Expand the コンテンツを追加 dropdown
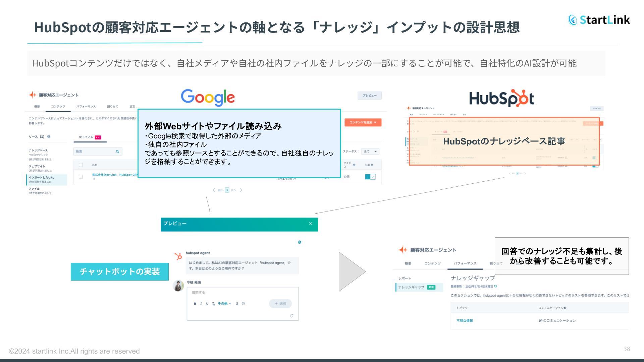644x362 pixels. click(362, 123)
